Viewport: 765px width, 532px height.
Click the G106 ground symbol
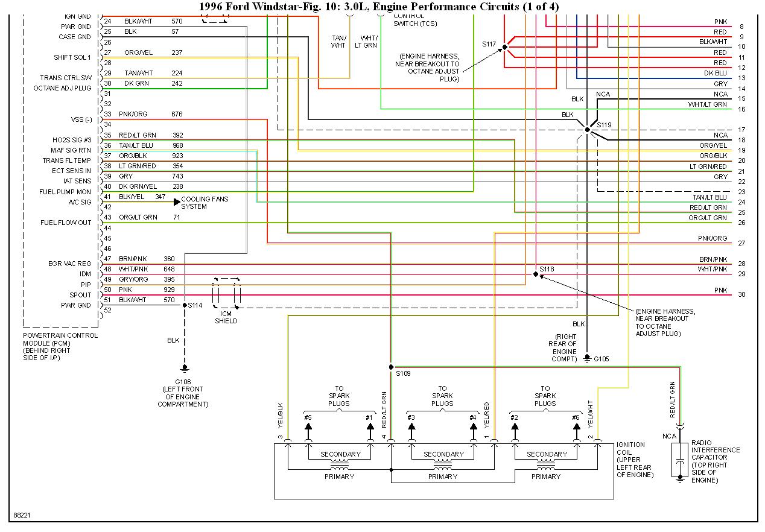[x=185, y=367]
